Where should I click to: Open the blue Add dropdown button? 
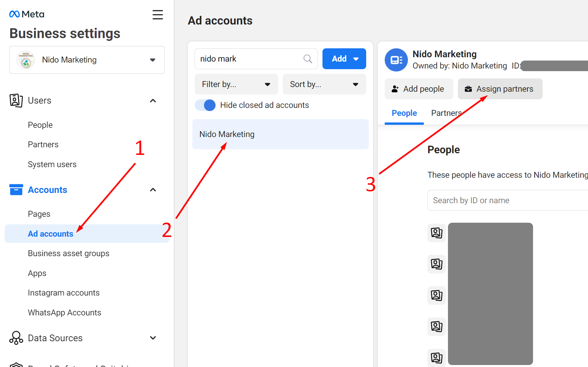(344, 59)
